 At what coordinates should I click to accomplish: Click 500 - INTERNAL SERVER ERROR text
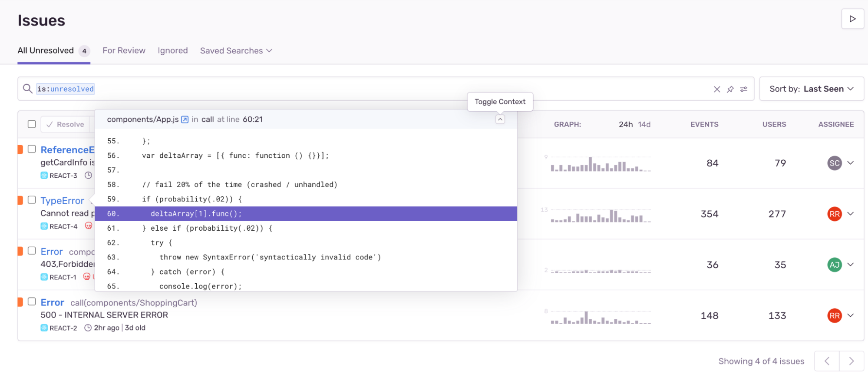104,315
